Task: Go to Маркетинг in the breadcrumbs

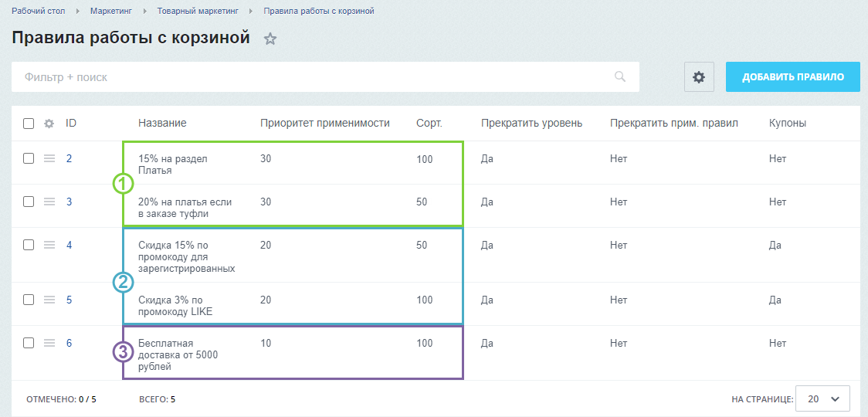Action: coord(111,12)
